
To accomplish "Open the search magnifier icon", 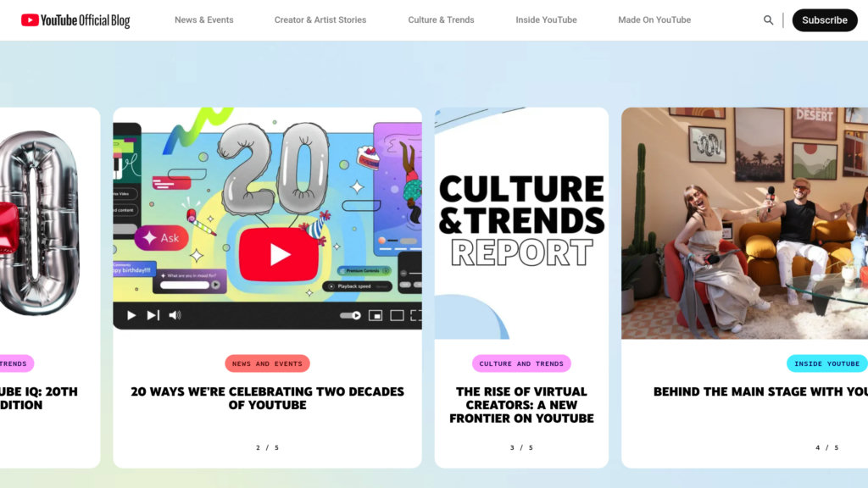I will [x=768, y=20].
